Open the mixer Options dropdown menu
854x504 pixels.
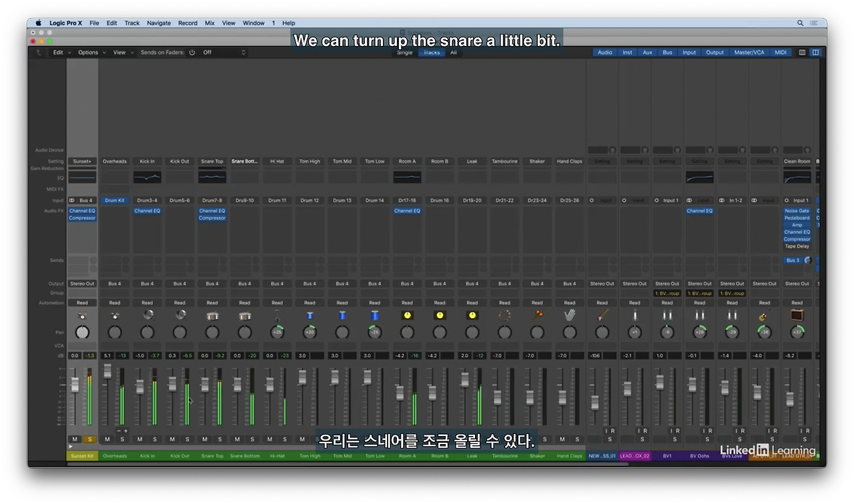click(92, 52)
